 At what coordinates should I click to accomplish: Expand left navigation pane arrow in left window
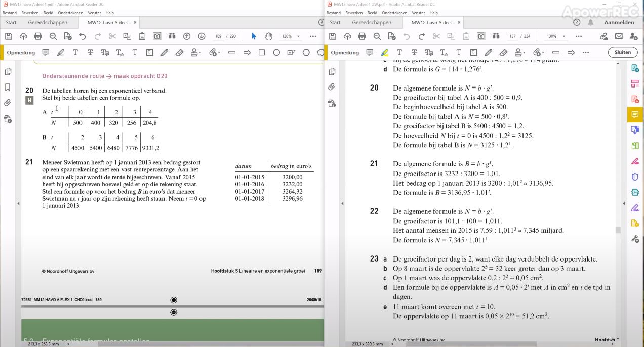point(18,203)
